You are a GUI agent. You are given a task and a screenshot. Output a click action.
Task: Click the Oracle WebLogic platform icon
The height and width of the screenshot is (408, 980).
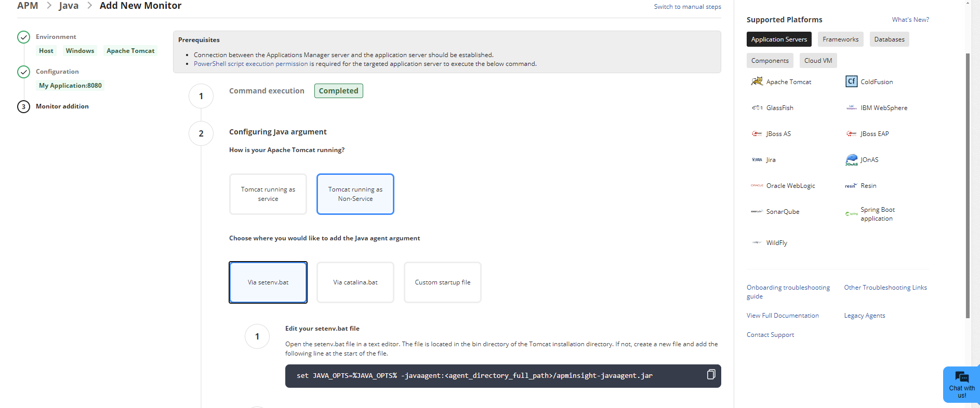click(757, 185)
